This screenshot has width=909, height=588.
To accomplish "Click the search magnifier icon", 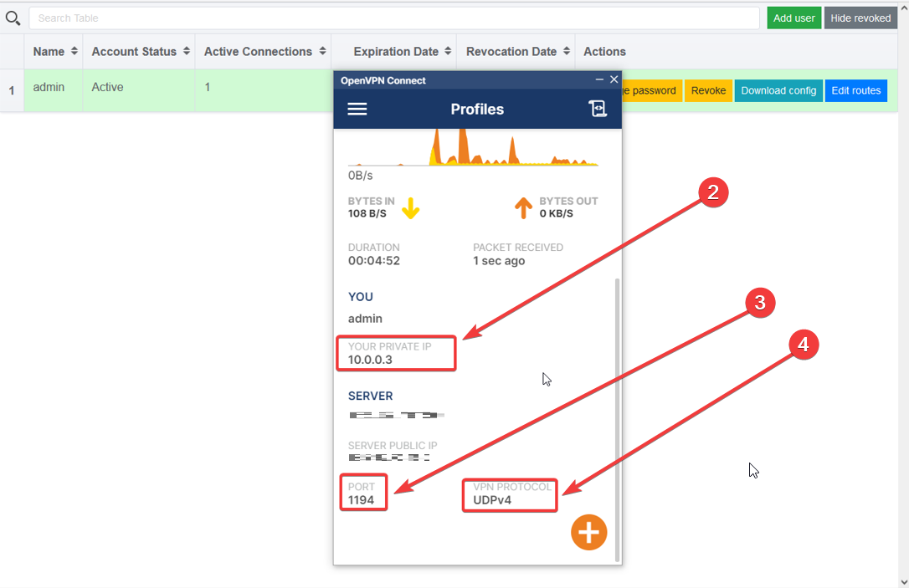I will [x=13, y=18].
